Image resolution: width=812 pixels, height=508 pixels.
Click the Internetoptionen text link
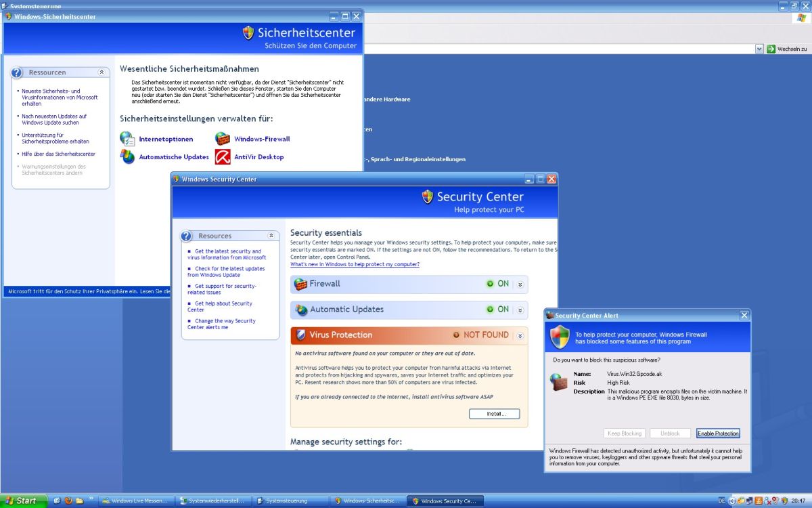166,139
